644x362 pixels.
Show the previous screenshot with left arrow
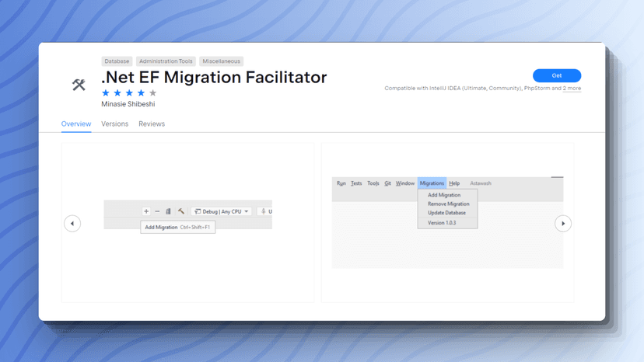72,223
